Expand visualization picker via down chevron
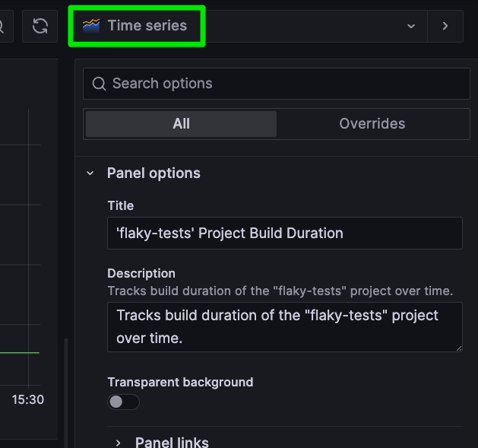The image size is (478, 448). 411,27
